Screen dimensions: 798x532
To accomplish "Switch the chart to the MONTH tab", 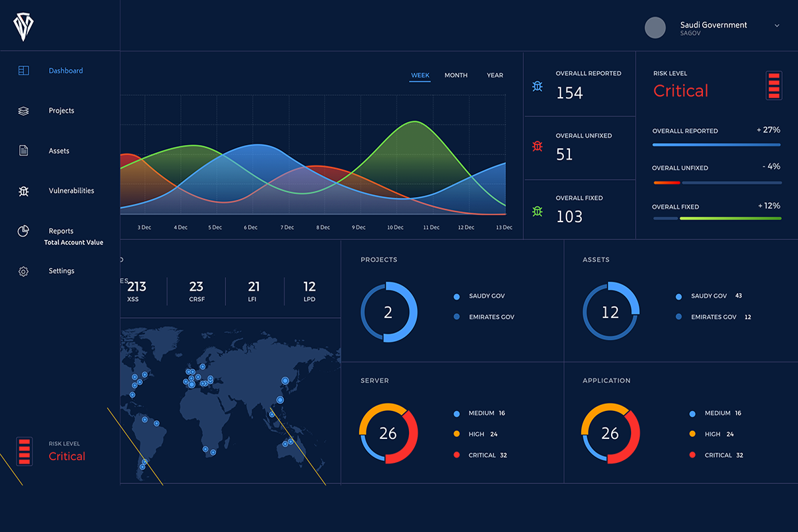I will (456, 75).
